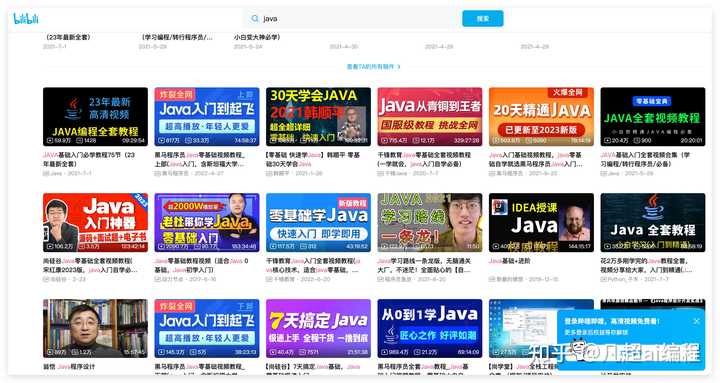Open the '从0到1学Java' thumbnail

[x=430, y=328]
